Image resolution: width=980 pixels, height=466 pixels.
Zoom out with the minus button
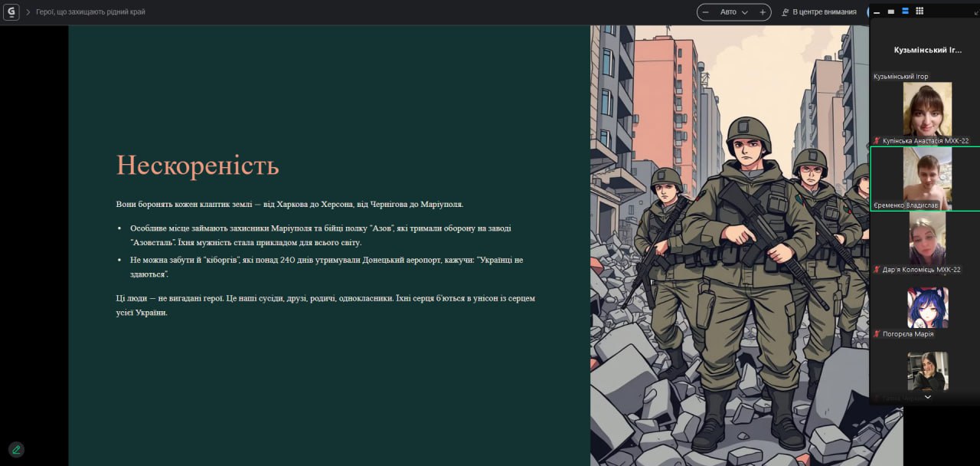(705, 12)
